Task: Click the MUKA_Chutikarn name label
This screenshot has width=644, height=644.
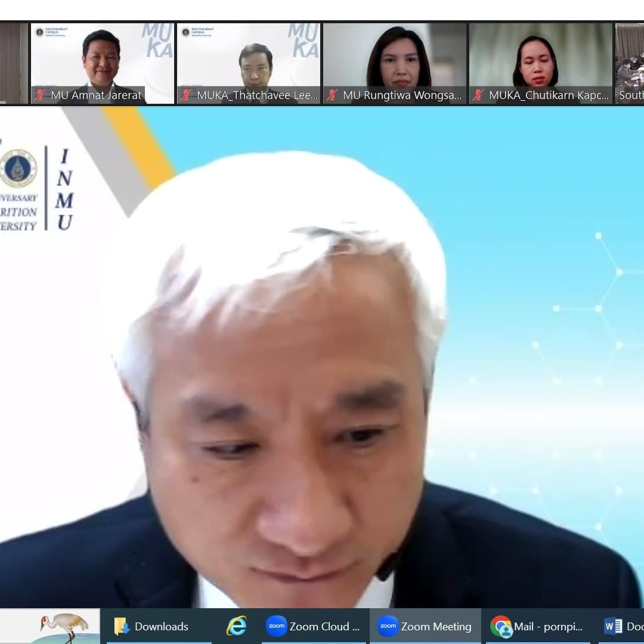Action: tap(548, 95)
